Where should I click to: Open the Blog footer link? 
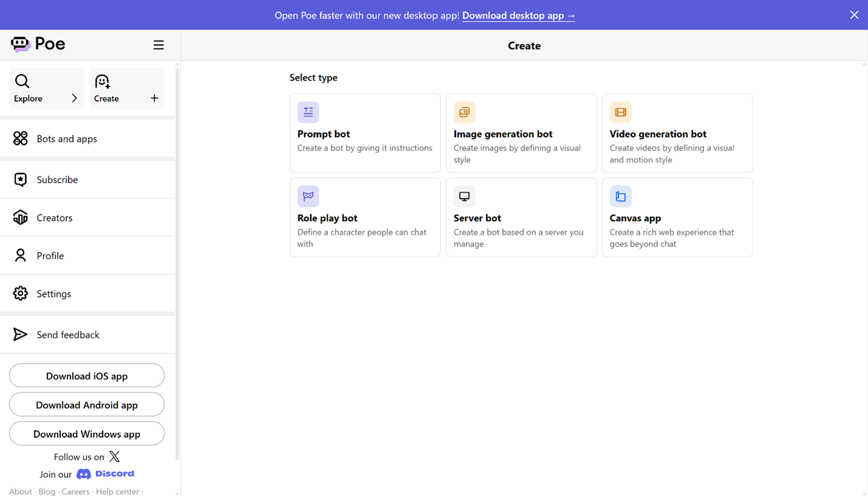[x=47, y=491]
